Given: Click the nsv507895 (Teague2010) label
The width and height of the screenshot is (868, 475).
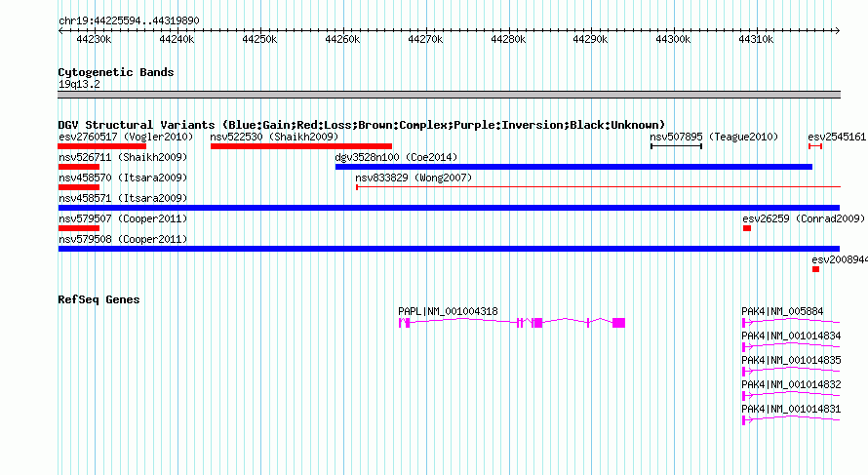Looking at the screenshot, I should tap(714, 137).
